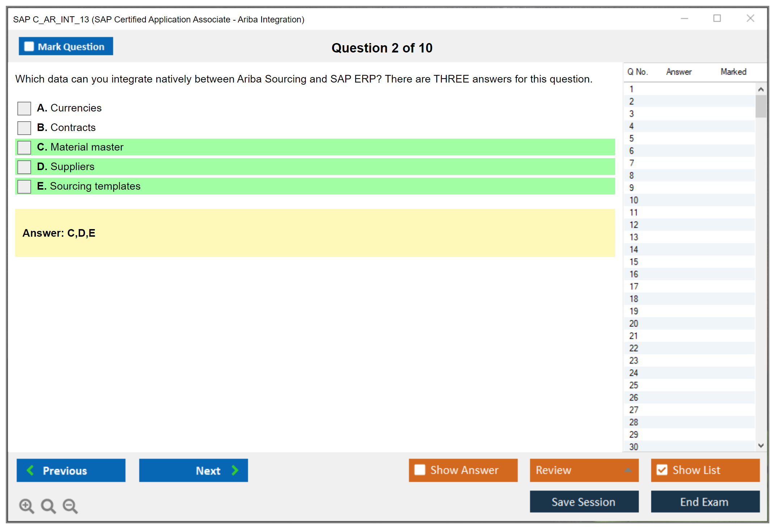Select question 25 in the list
The image size is (778, 532).
634,385
